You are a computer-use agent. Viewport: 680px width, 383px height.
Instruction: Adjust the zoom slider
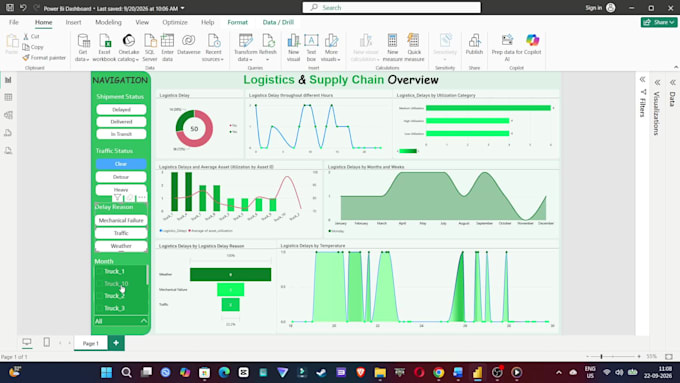[601, 357]
